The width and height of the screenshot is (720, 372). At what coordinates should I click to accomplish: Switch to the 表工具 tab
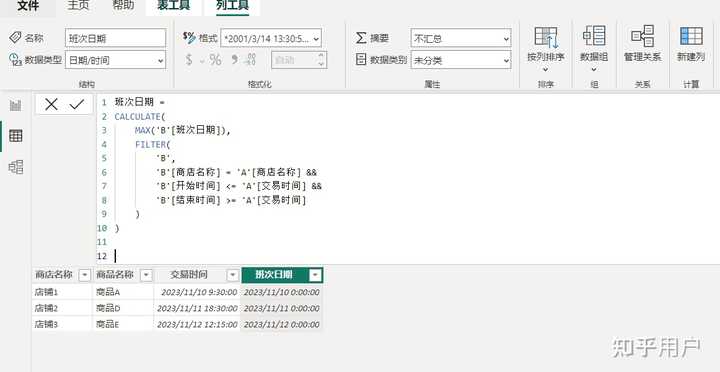173,6
